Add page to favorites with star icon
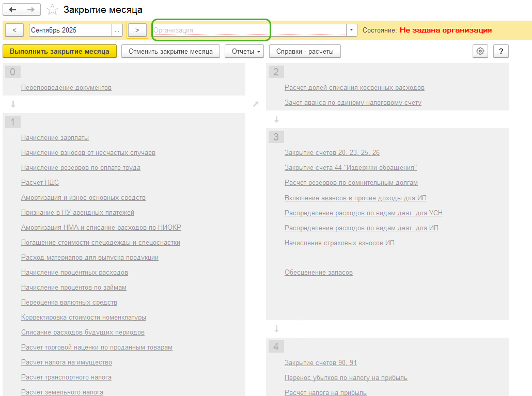Viewport: 532px width, 396px height. tap(52, 10)
